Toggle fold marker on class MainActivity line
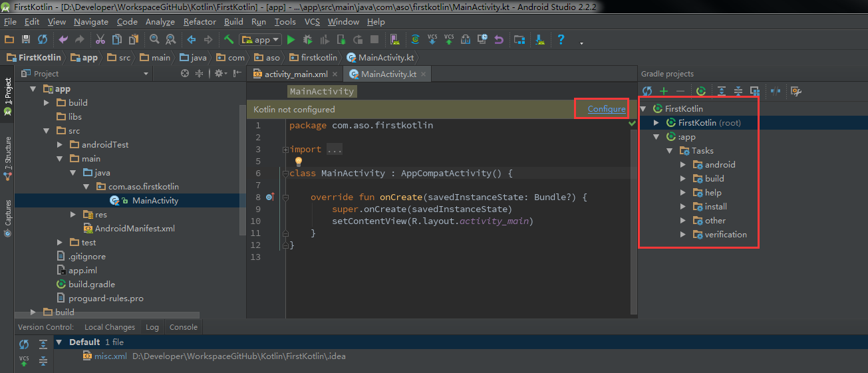Viewport: 868px width, 373px height. point(286,174)
